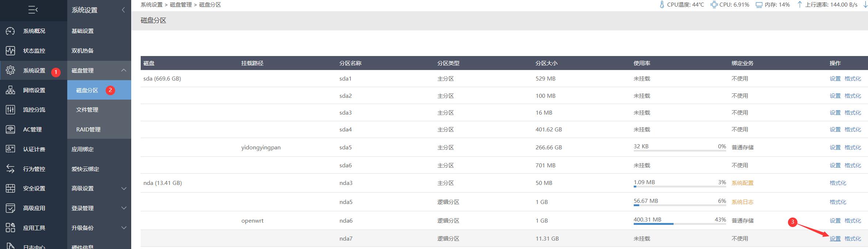Click the 分区名称 column header

350,63
